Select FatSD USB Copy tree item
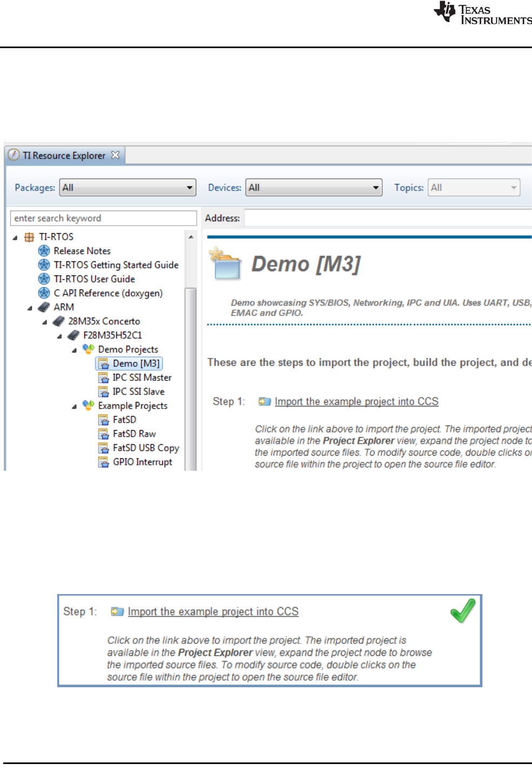The width and height of the screenshot is (532, 770). [146, 448]
